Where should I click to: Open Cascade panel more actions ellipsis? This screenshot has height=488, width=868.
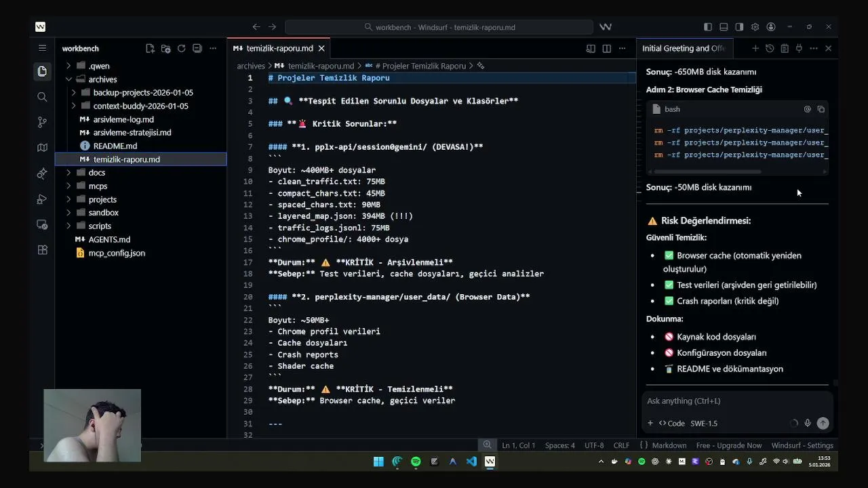pyautogui.click(x=814, y=48)
